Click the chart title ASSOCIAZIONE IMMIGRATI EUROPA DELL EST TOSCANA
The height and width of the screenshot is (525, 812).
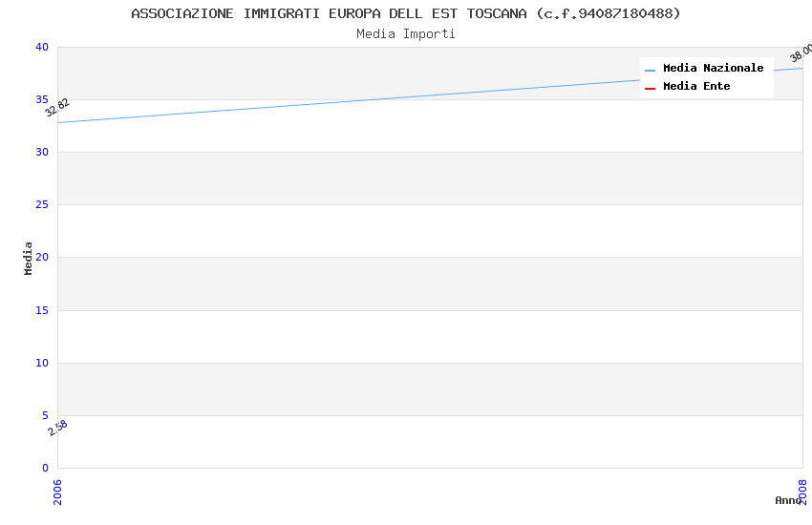tap(405, 13)
